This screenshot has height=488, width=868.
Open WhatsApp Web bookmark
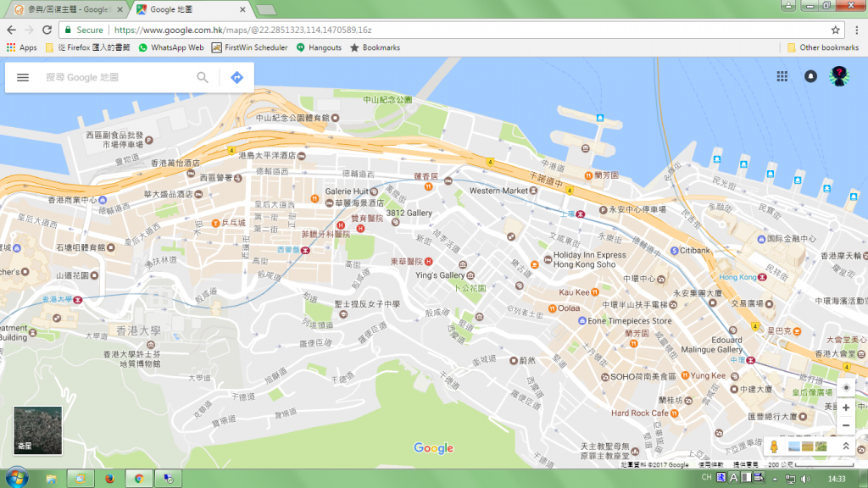[x=170, y=47]
